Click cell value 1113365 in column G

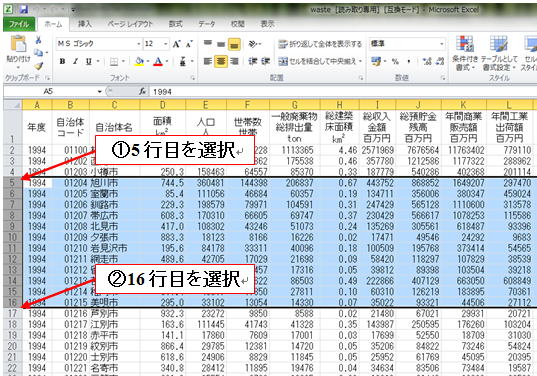[x=295, y=150]
